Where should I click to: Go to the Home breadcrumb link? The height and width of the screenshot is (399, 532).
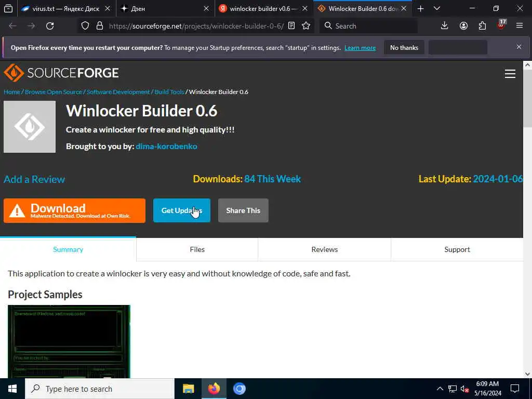[11, 92]
